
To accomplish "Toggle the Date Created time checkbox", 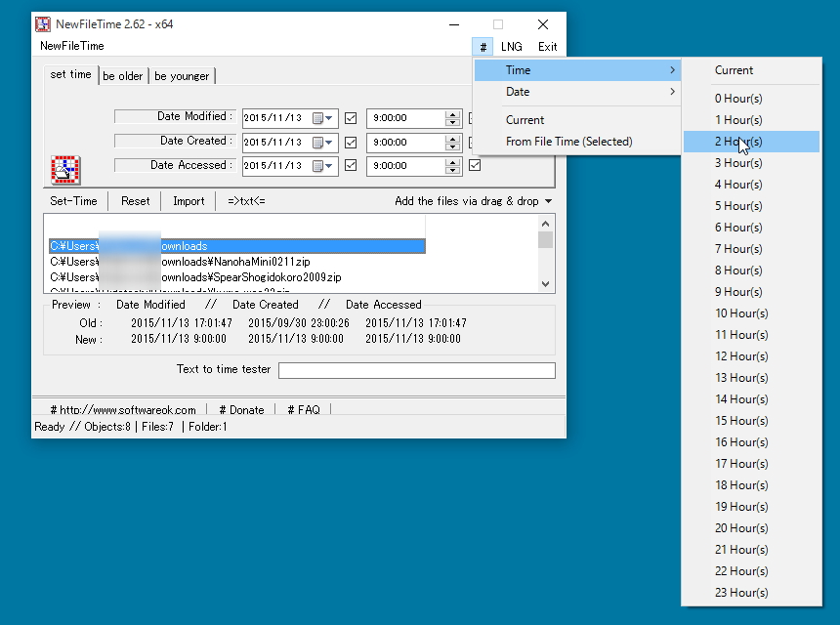I will [351, 143].
